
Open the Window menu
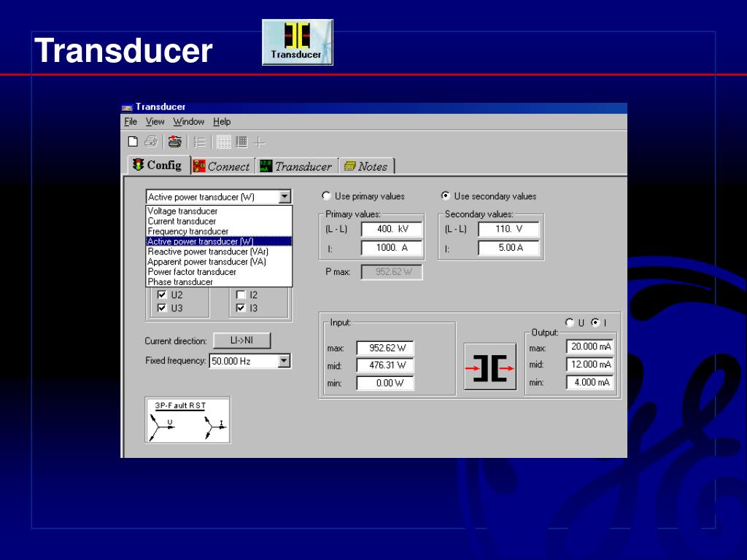tap(189, 122)
